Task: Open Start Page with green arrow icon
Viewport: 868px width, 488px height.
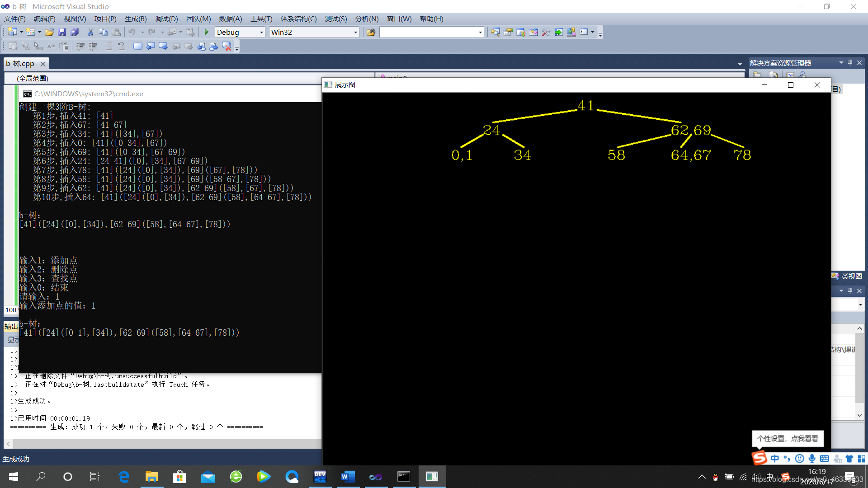Action: pyautogui.click(x=559, y=32)
